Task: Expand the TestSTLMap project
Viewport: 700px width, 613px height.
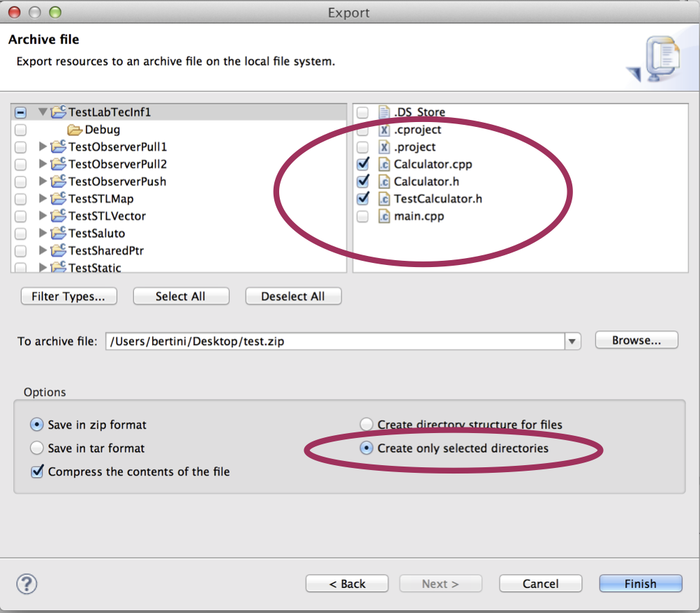Action: [43, 198]
